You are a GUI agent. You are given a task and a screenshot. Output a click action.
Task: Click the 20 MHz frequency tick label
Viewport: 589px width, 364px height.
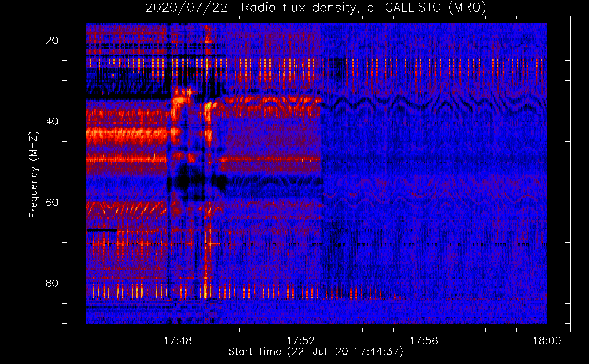tap(52, 40)
